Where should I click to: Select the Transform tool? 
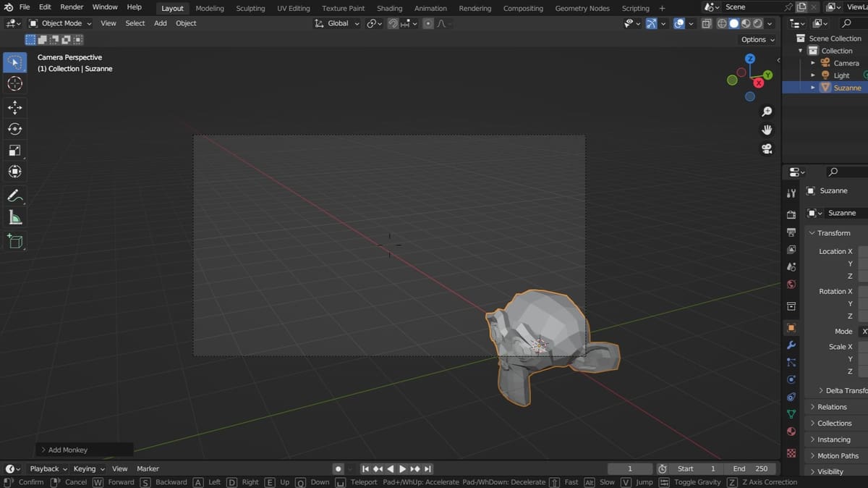(x=14, y=172)
